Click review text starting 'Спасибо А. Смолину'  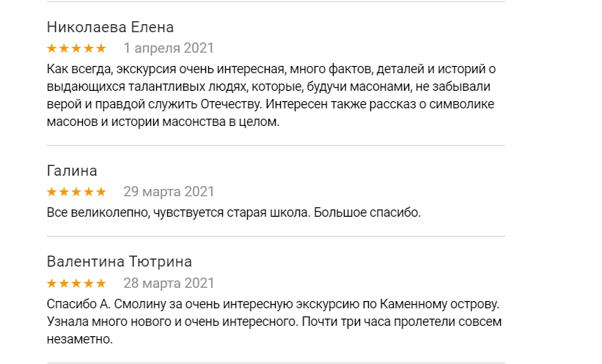pyautogui.click(x=273, y=321)
